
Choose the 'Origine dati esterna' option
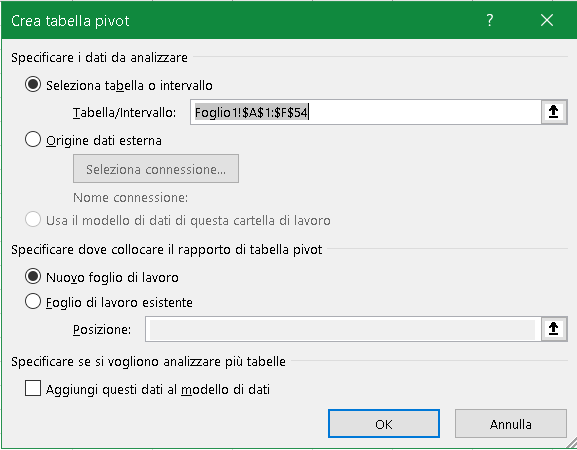click(33, 140)
